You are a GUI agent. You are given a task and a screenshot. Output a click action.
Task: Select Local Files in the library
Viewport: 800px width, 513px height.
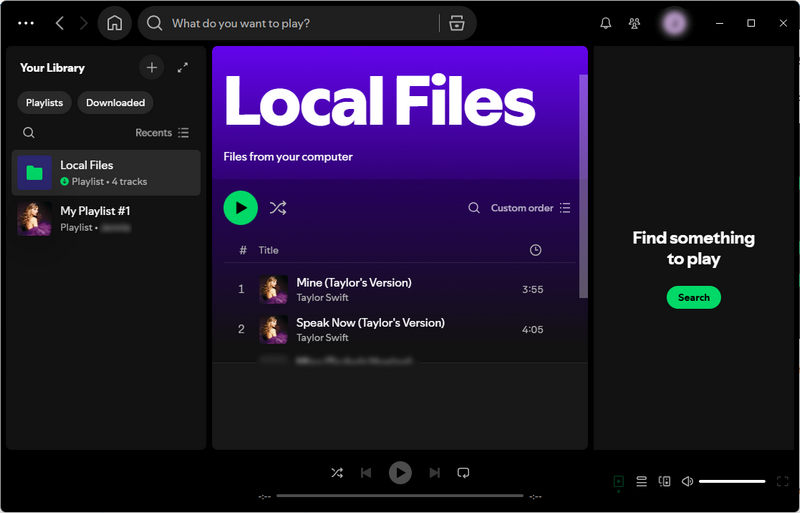pos(106,173)
